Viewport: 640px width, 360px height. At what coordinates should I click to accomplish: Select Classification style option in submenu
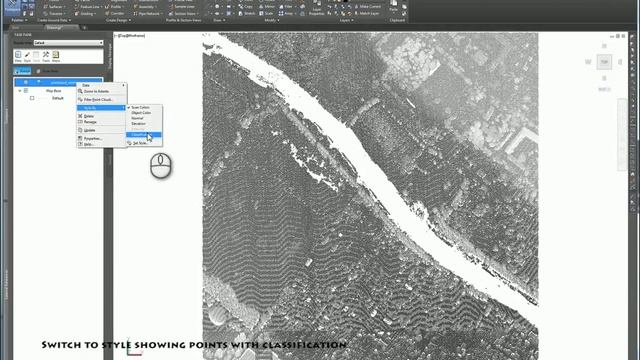pos(144,134)
